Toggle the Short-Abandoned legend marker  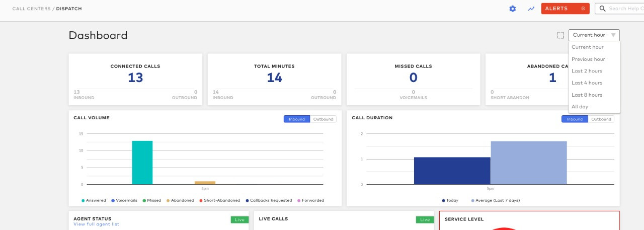[x=201, y=200]
